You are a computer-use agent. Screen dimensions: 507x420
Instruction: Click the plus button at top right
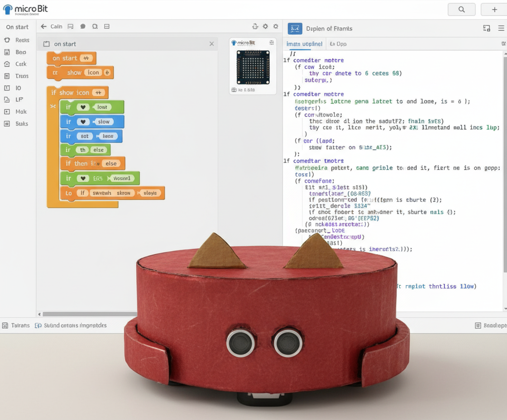click(x=494, y=10)
